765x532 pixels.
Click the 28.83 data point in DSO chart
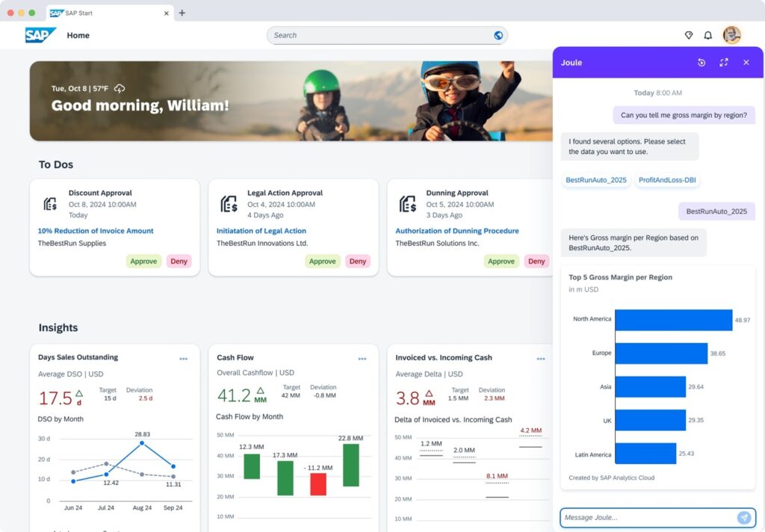coord(141,442)
